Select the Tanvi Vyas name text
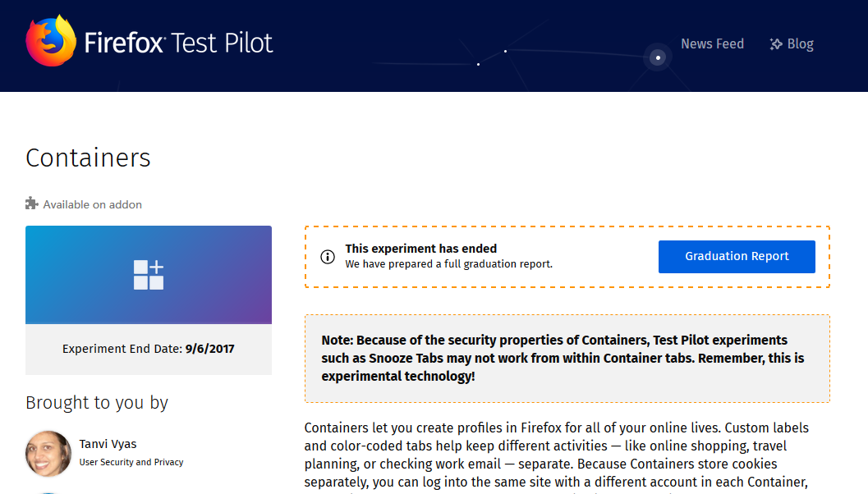 click(108, 444)
